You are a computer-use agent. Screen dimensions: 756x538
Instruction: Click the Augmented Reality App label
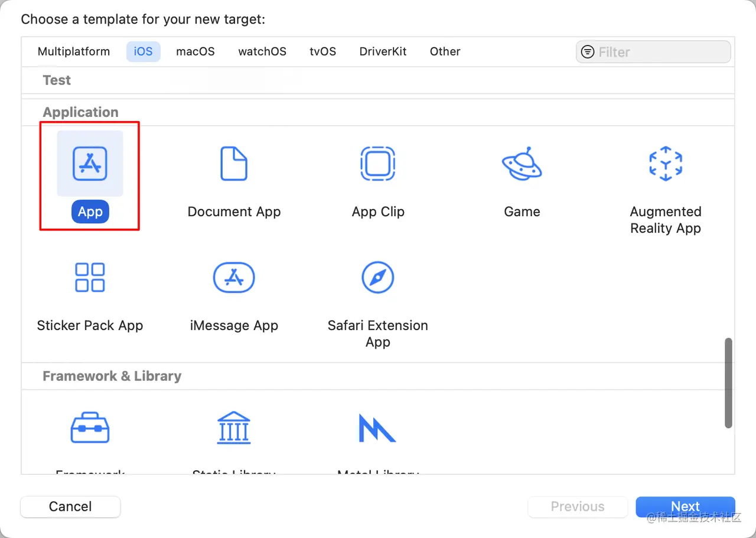666,220
